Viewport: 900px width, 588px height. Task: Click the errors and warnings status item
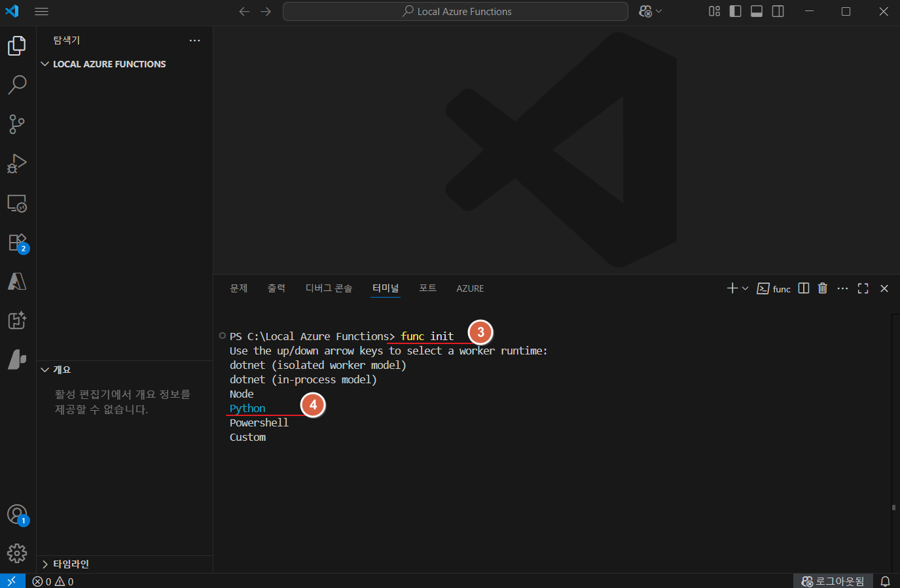point(53,581)
